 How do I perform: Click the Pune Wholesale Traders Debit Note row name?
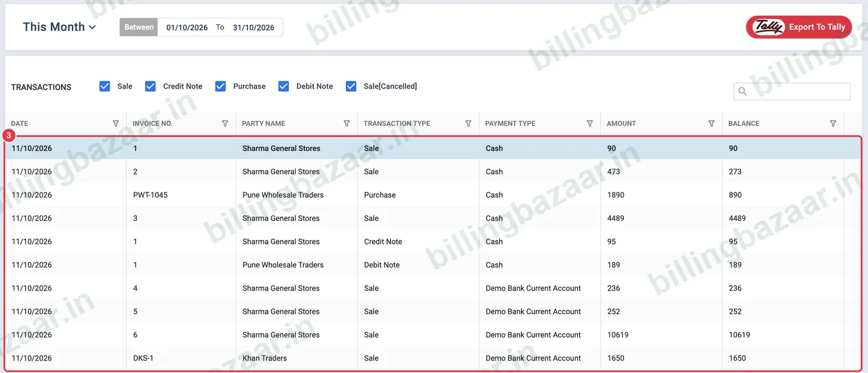[283, 265]
